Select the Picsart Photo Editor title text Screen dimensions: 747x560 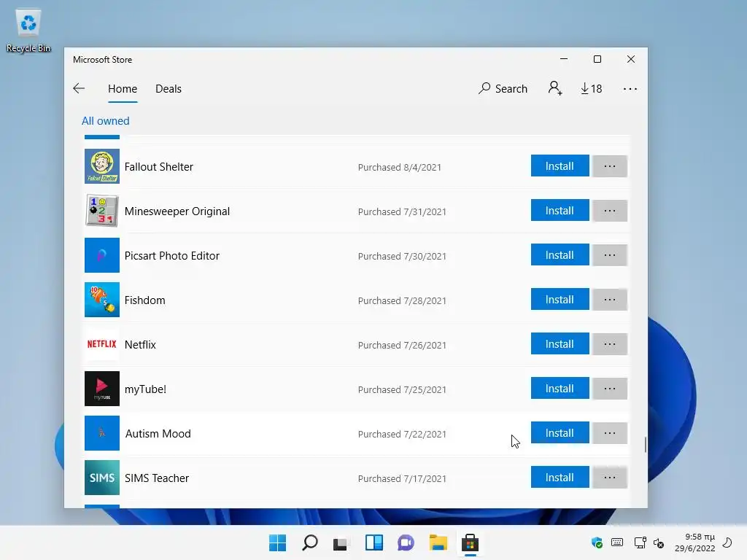(172, 256)
